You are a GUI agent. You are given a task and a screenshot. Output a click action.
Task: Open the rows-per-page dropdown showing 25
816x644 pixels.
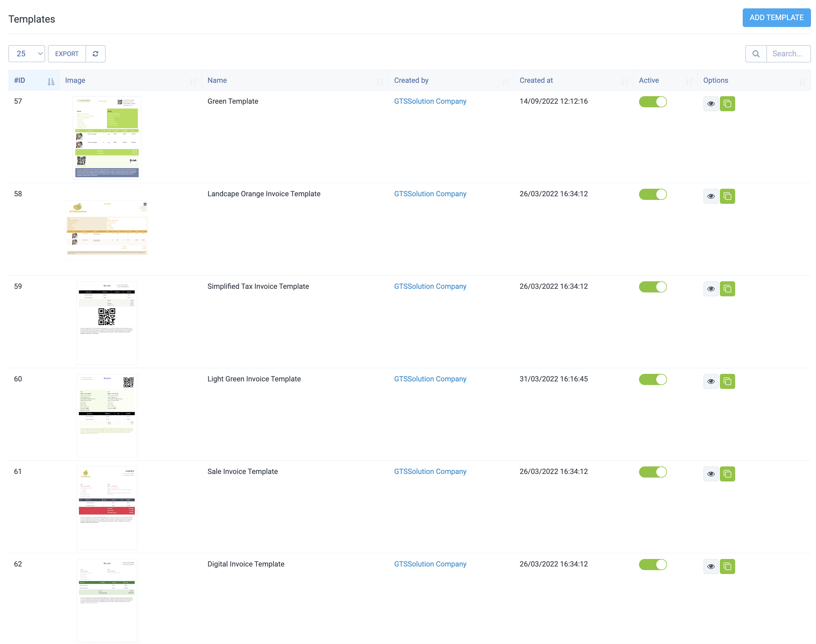pos(26,54)
